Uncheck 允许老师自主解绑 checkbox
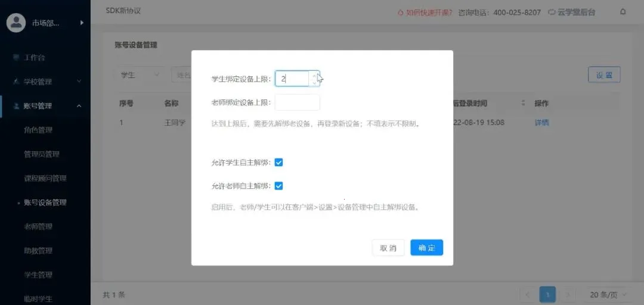Image resolution: width=644 pixels, height=305 pixels. (x=278, y=186)
